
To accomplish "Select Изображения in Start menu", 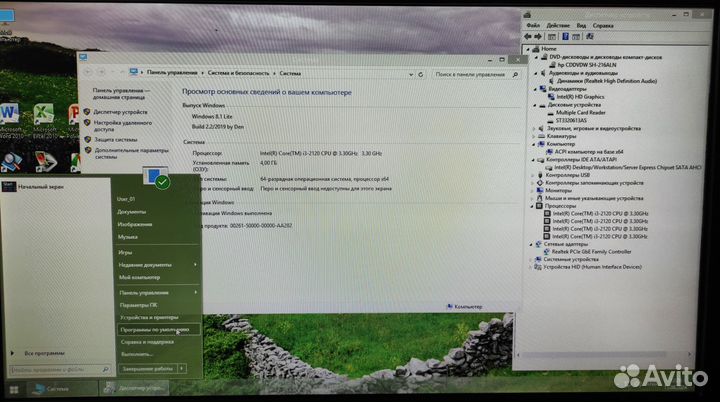I will (x=135, y=224).
